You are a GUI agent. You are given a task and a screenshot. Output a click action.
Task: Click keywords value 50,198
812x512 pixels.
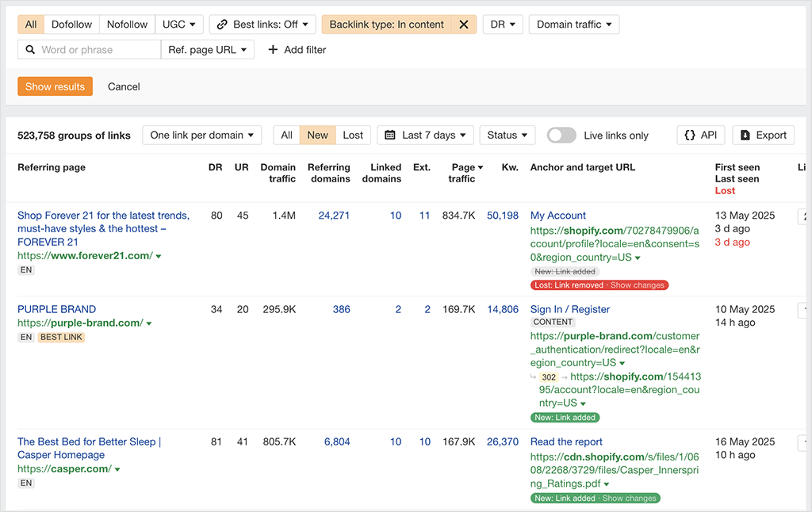point(502,216)
